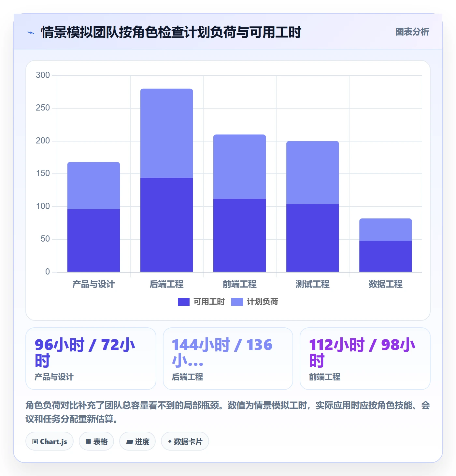
Task: Click the 150 y-axis value
Action: pos(43,173)
